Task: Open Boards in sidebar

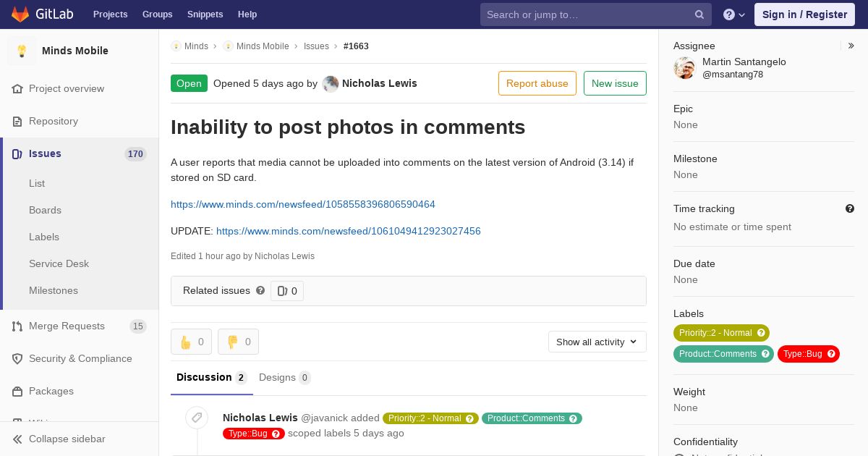Action: click(45, 210)
